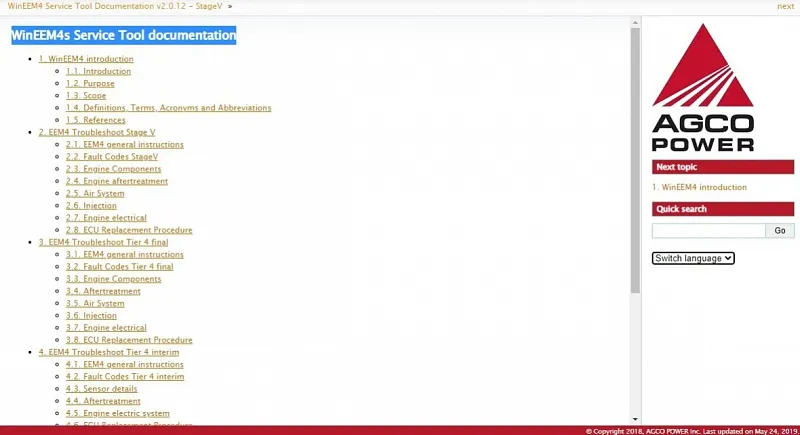Open link 1.5. References

(95, 120)
